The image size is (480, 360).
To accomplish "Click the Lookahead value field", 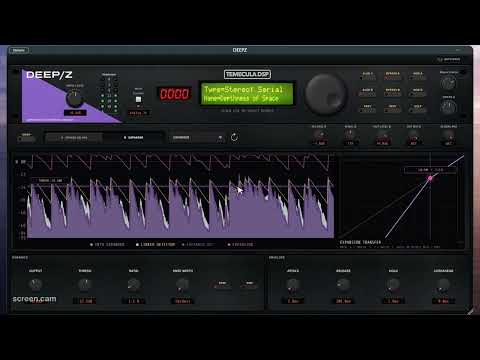I will pos(443,301).
